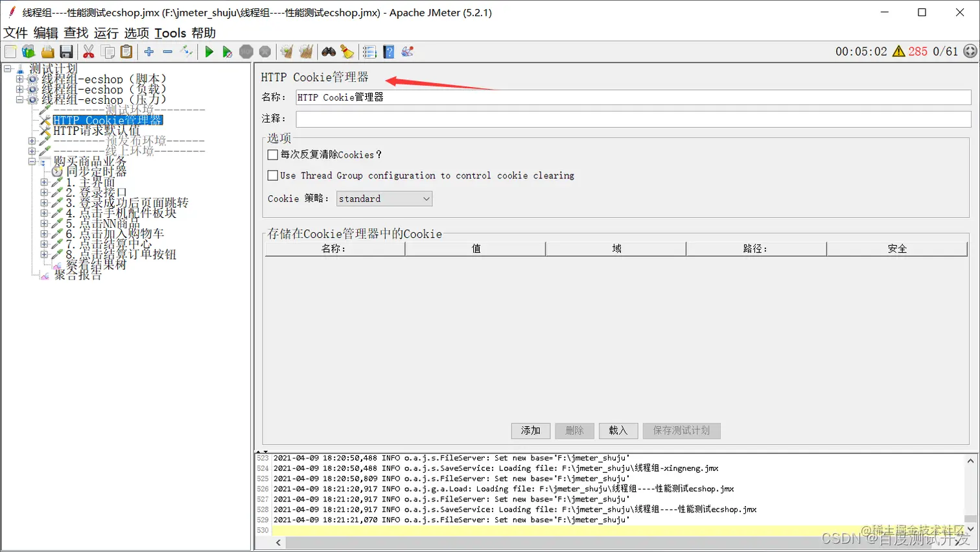Expand the 预发布环境 tree node
The width and height of the screenshot is (980, 552).
[32, 141]
